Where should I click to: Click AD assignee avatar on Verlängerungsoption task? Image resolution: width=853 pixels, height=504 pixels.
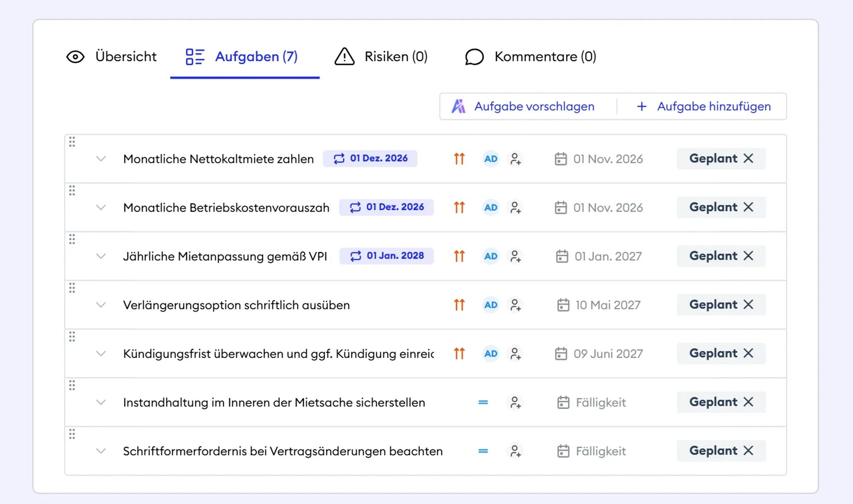491,305
